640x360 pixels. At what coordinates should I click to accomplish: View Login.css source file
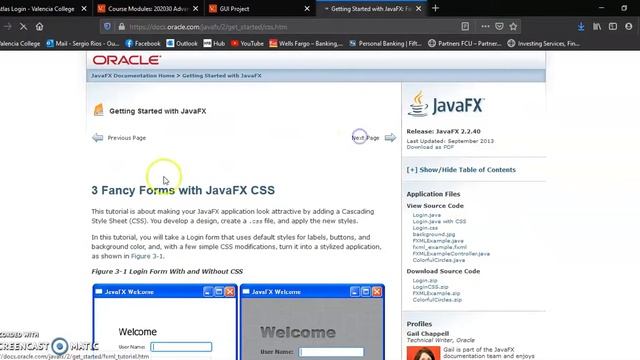coord(425,228)
